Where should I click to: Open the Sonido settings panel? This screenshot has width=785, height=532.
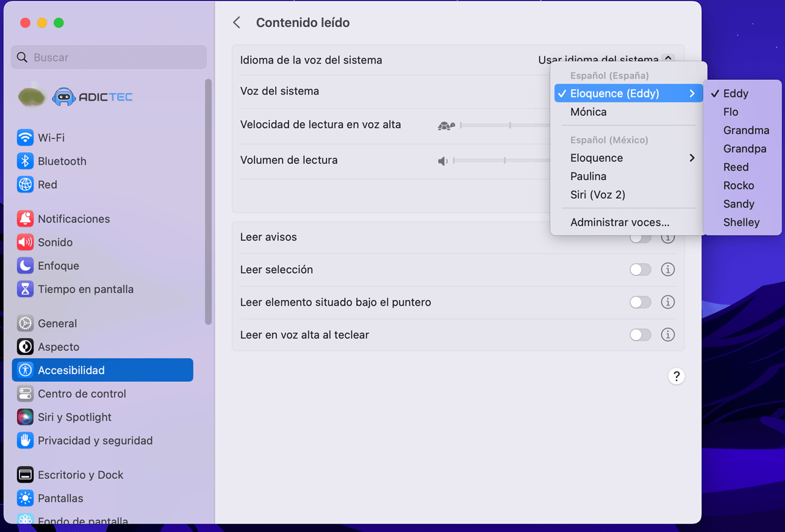pos(54,242)
